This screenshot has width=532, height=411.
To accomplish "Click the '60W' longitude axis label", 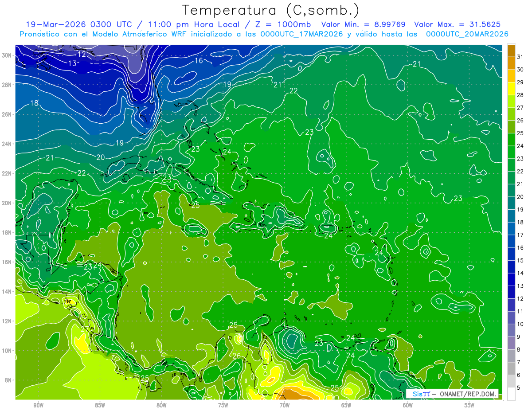I will coord(408,405).
